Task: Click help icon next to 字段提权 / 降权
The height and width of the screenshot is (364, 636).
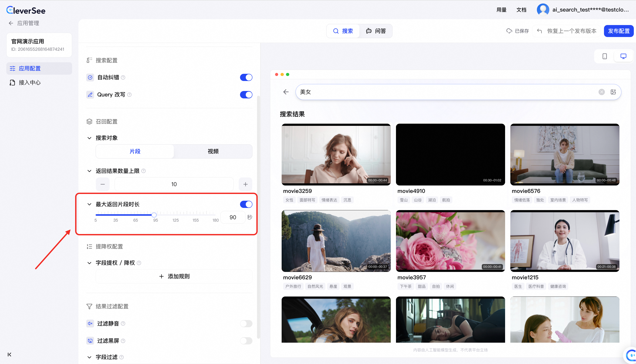Action: [x=139, y=263]
